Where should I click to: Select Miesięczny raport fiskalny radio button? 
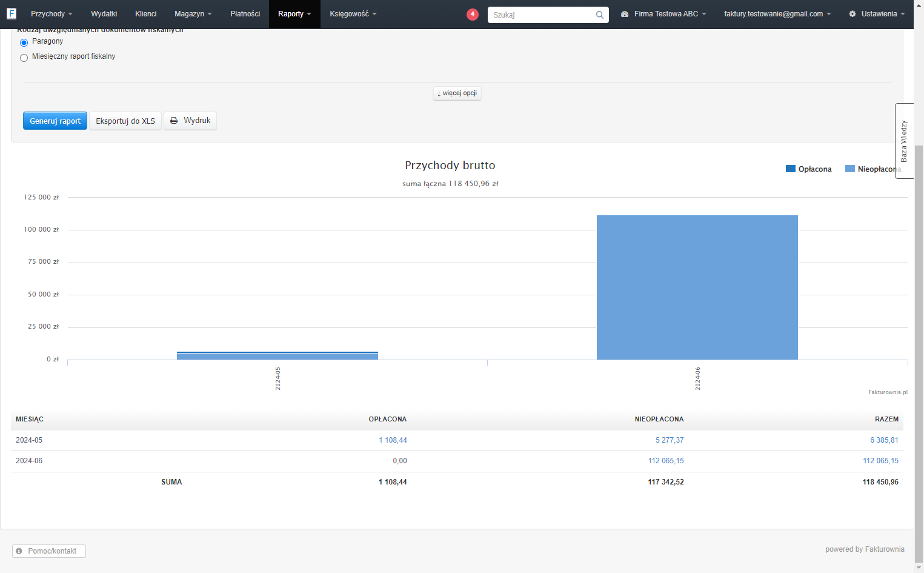coord(24,58)
